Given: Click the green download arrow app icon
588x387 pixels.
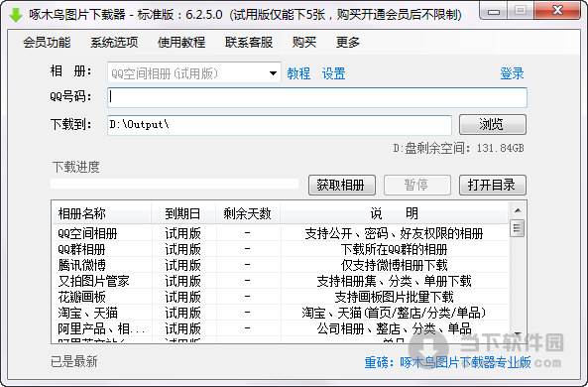Looking at the screenshot, I should pos(16,15).
